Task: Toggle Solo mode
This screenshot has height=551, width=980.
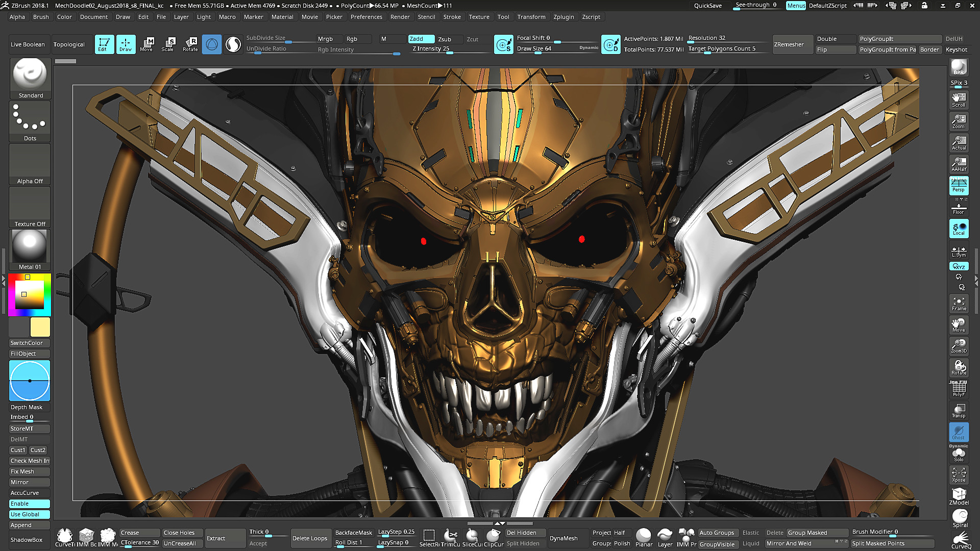Action: click(959, 454)
